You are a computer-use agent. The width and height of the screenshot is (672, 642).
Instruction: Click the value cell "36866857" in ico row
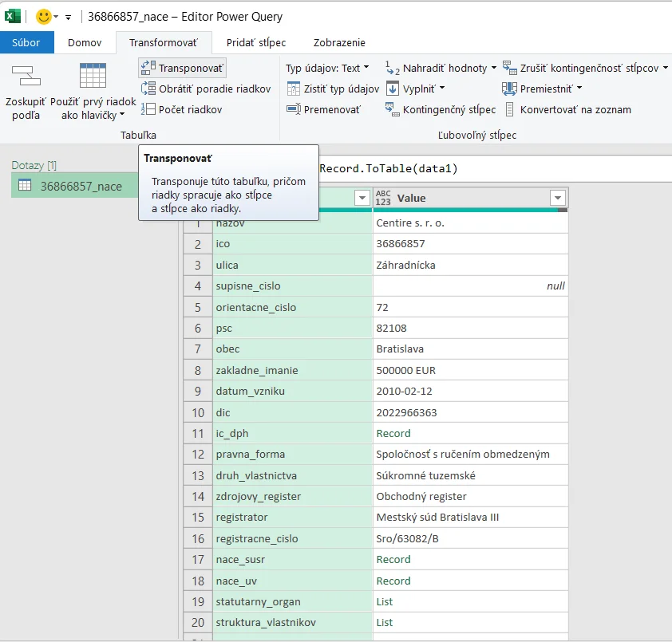click(x=471, y=244)
